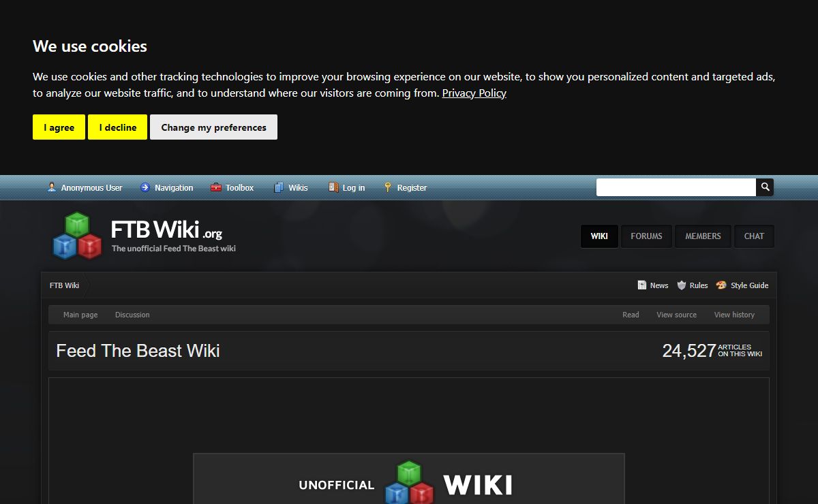Image resolution: width=818 pixels, height=504 pixels.
Task: Click the Register key icon
Action: tap(388, 187)
